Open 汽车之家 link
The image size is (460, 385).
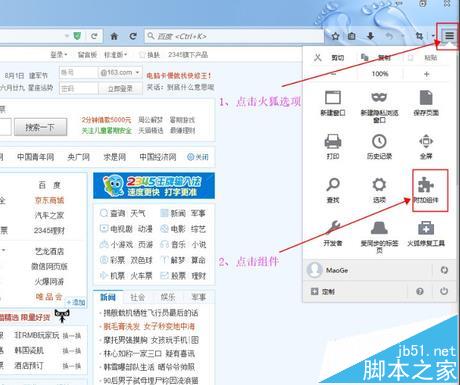coord(49,215)
